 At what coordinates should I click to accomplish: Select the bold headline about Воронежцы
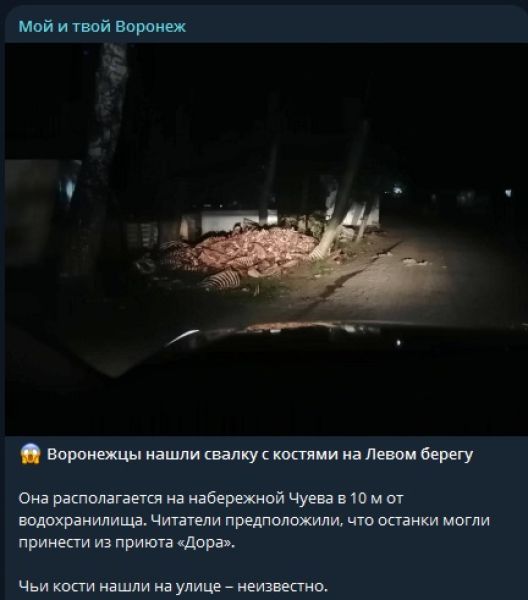click(260, 454)
